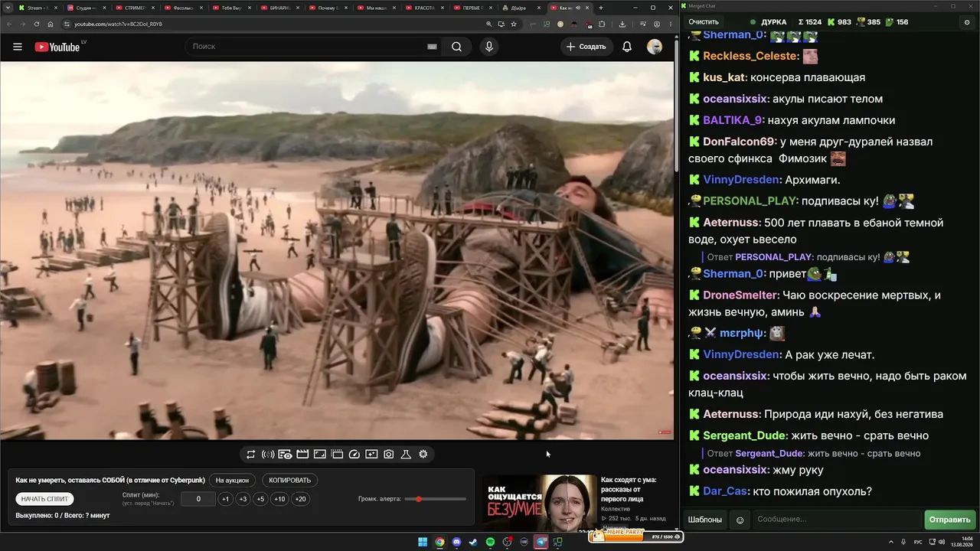Screen dimensions: 980x551
Task: Reload the page in the browser
Action: point(36,24)
